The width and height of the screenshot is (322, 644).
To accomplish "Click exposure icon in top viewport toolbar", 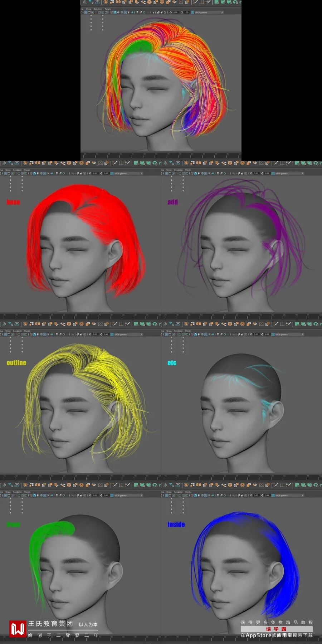I will pyautogui.click(x=171, y=12).
